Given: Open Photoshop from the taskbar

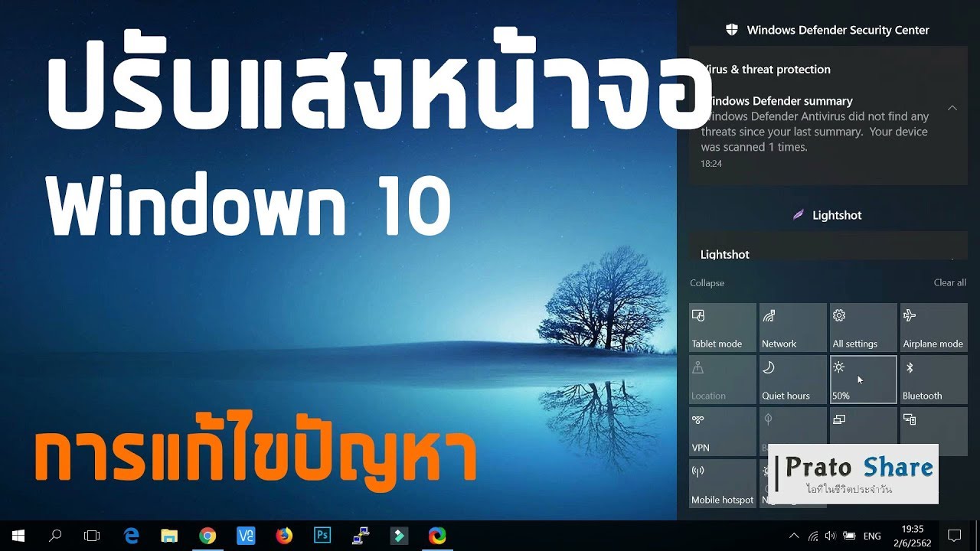Looking at the screenshot, I should tap(322, 536).
